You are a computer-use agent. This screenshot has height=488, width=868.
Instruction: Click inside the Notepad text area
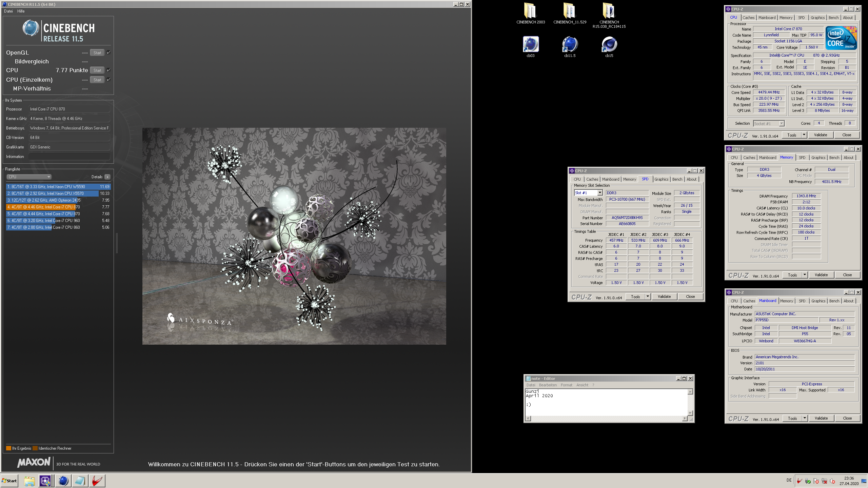(x=606, y=402)
